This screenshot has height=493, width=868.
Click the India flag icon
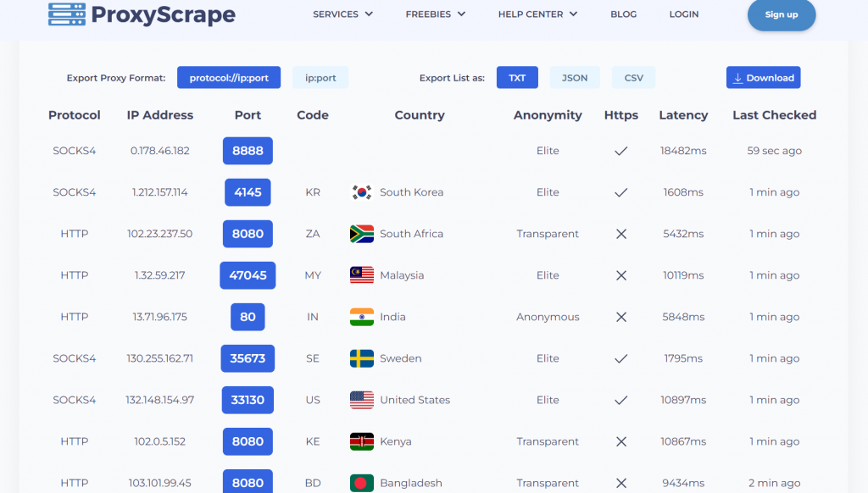[362, 317]
